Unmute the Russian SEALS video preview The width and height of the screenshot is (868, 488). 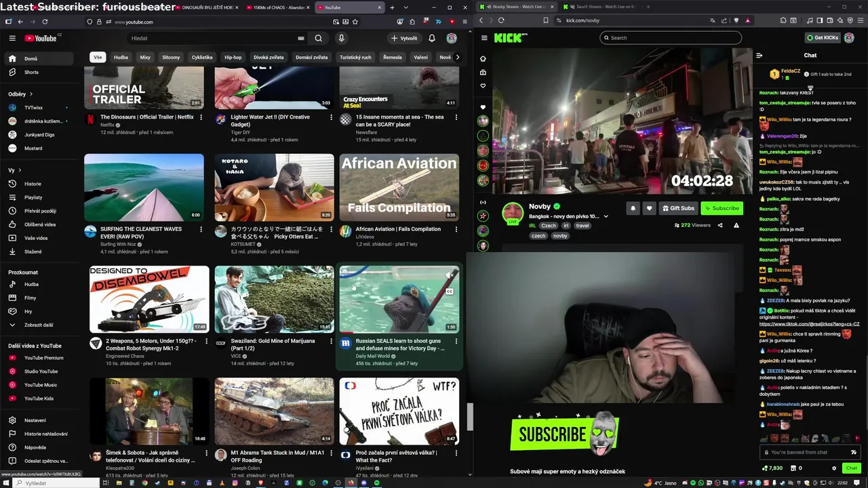(x=449, y=275)
